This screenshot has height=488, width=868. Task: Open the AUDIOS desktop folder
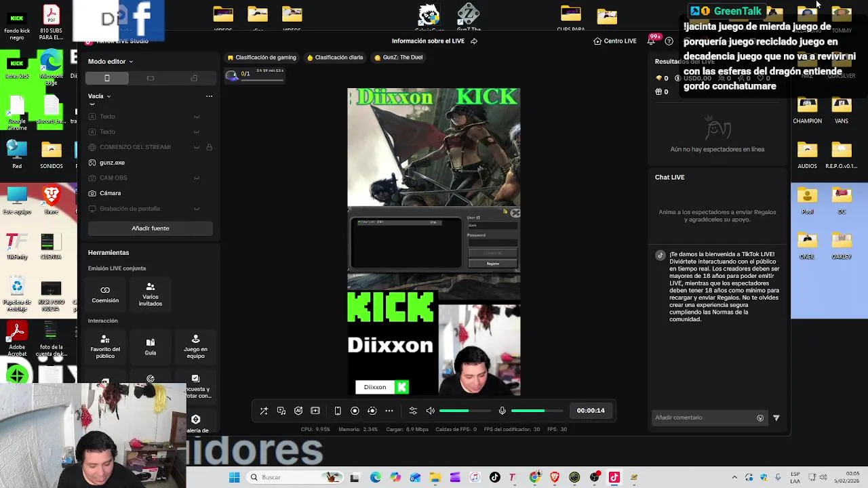(x=807, y=155)
